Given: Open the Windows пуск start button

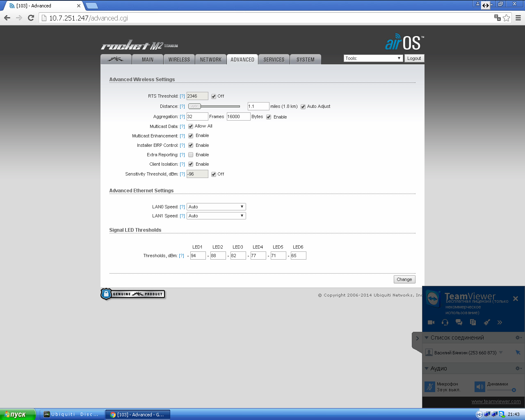Looking at the screenshot, I should (18, 414).
